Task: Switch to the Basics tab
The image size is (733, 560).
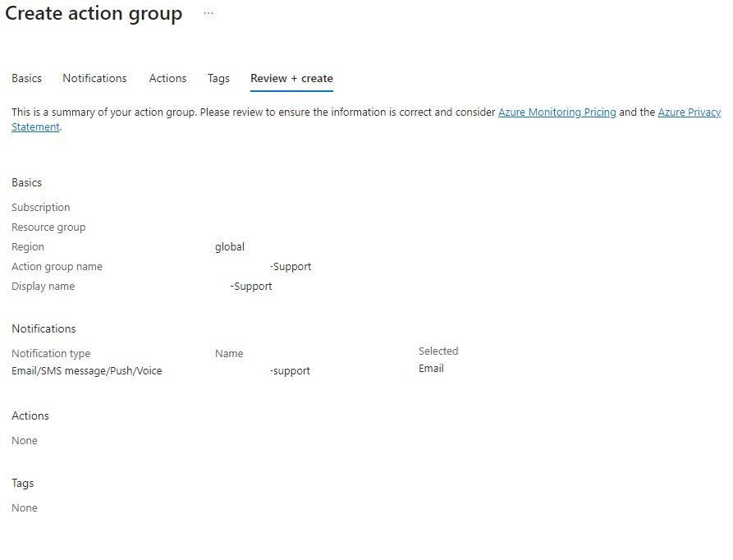Action: (26, 79)
